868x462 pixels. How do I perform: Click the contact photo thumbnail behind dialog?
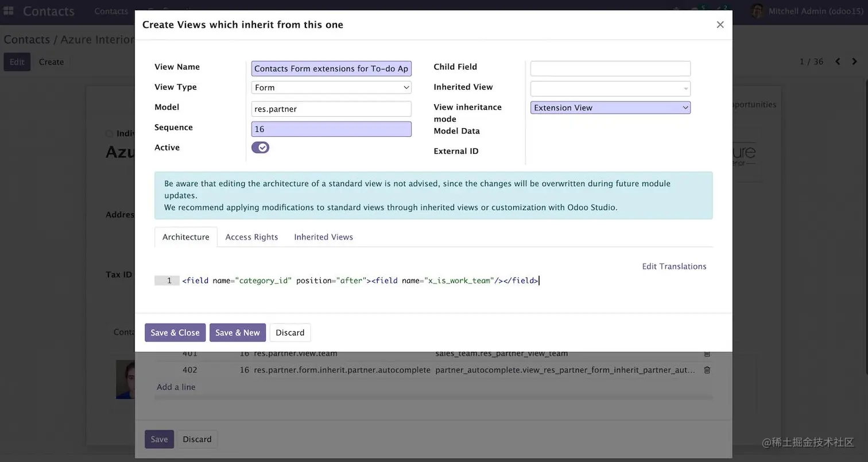coord(125,379)
